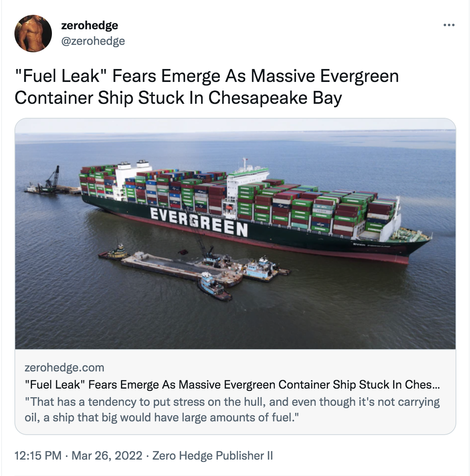
Task: Click the card description quote about hull stress
Action: coord(232,409)
